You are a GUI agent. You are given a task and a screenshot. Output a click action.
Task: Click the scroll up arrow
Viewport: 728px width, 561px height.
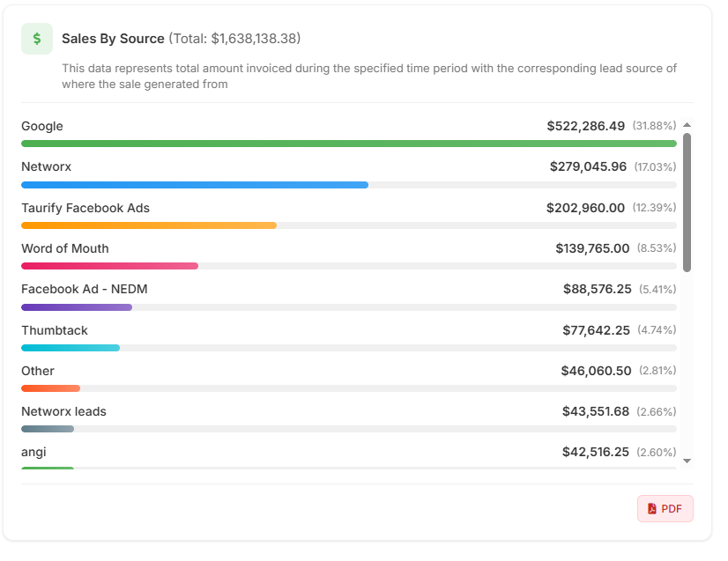click(687, 125)
